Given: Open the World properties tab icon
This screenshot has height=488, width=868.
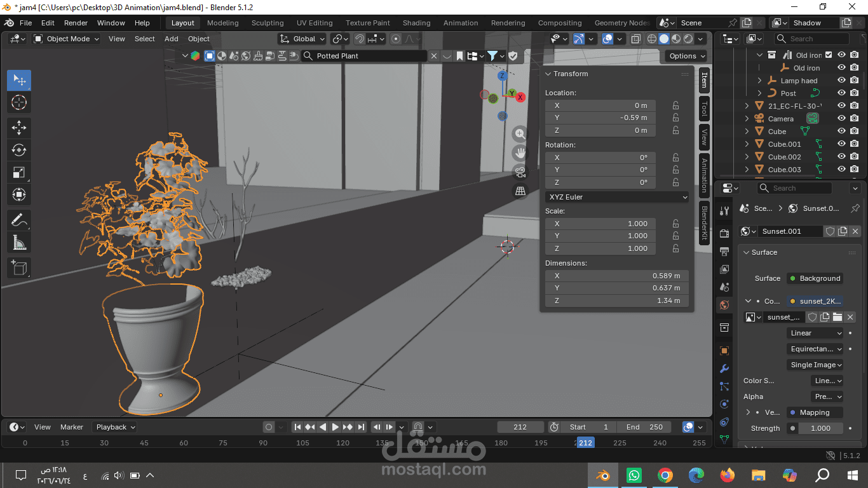Looking at the screenshot, I should pos(724,305).
